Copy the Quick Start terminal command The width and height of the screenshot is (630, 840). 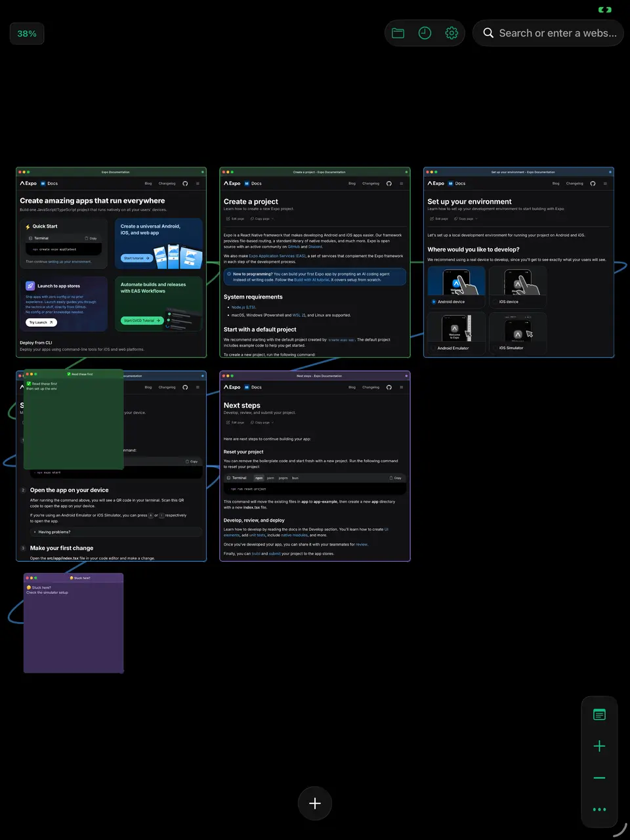tap(91, 238)
